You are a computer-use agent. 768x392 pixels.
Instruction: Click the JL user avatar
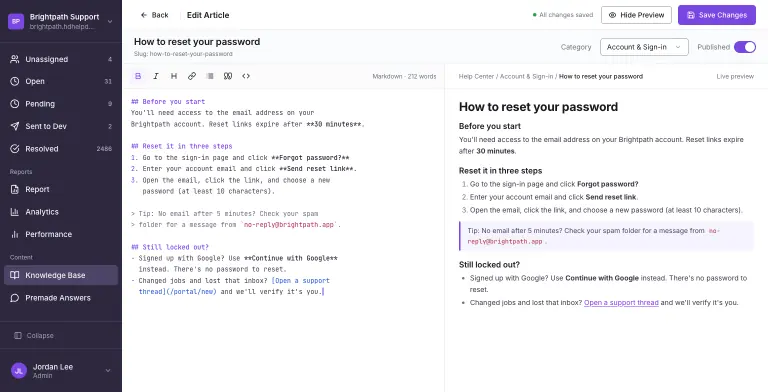tap(19, 371)
